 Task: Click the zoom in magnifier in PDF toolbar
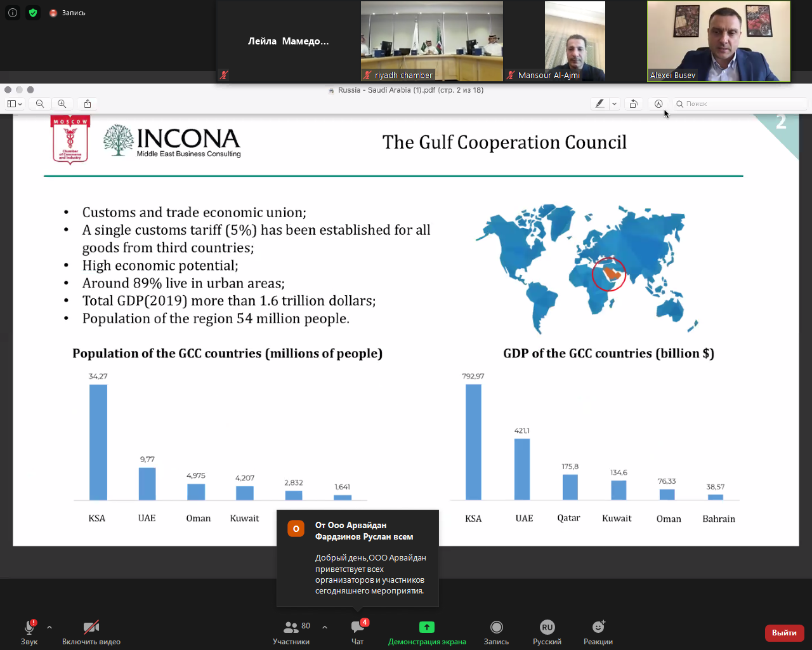62,103
